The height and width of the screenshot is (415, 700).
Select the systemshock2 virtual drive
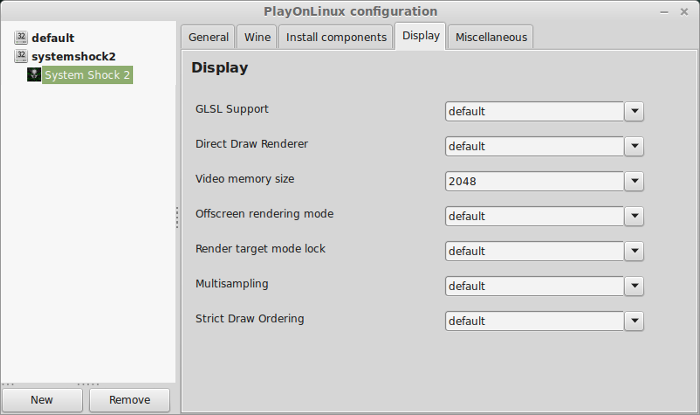(74, 57)
